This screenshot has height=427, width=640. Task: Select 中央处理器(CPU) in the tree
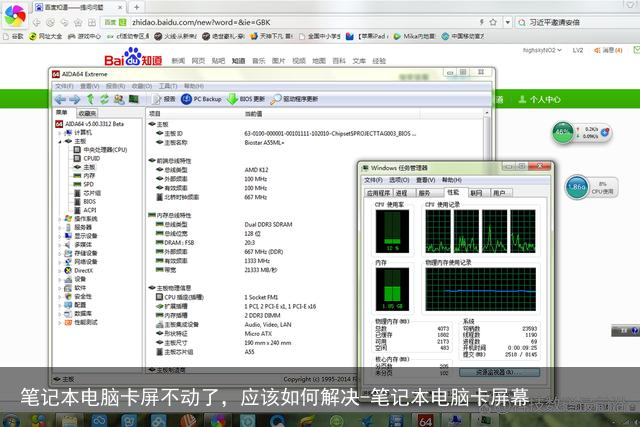pyautogui.click(x=104, y=150)
